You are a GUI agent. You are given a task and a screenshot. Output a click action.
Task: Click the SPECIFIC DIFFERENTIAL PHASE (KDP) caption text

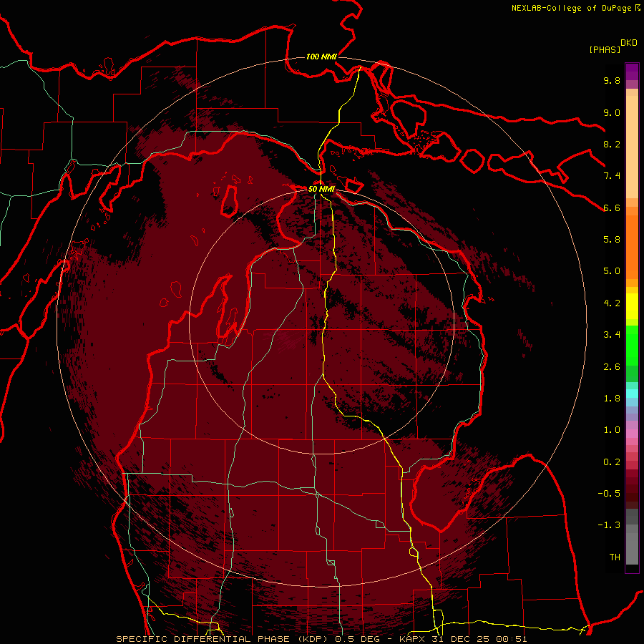[x=223, y=639]
